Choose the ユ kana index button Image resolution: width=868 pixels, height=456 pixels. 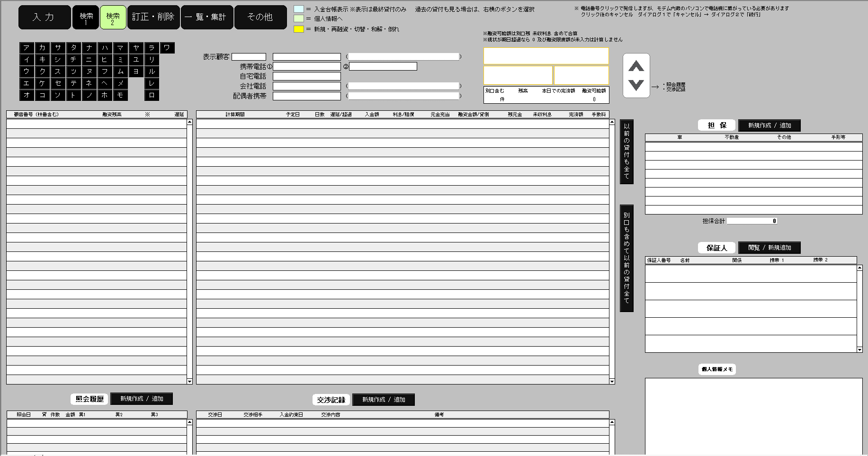(136, 60)
